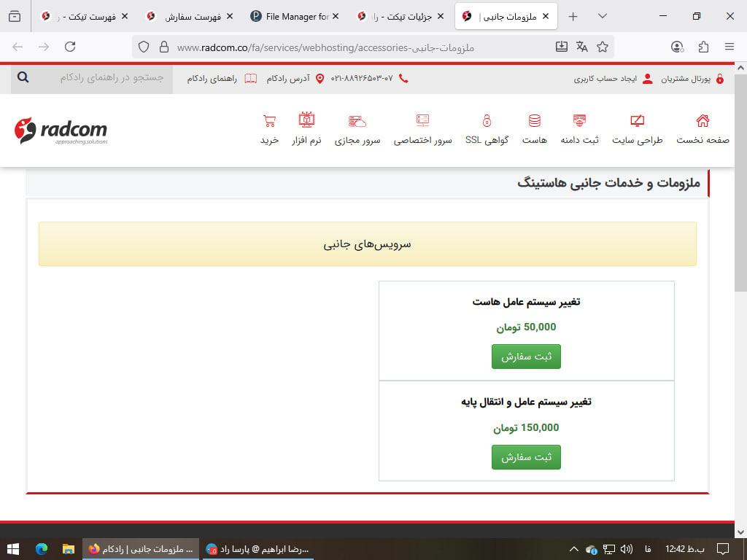Open the browser translate page icon
The width and height of the screenshot is (747, 560).
tap(581, 47)
